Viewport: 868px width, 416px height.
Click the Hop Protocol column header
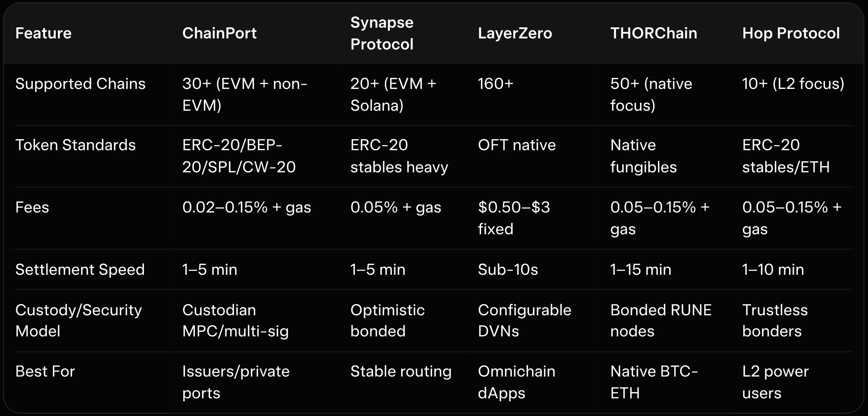pyautogui.click(x=791, y=33)
